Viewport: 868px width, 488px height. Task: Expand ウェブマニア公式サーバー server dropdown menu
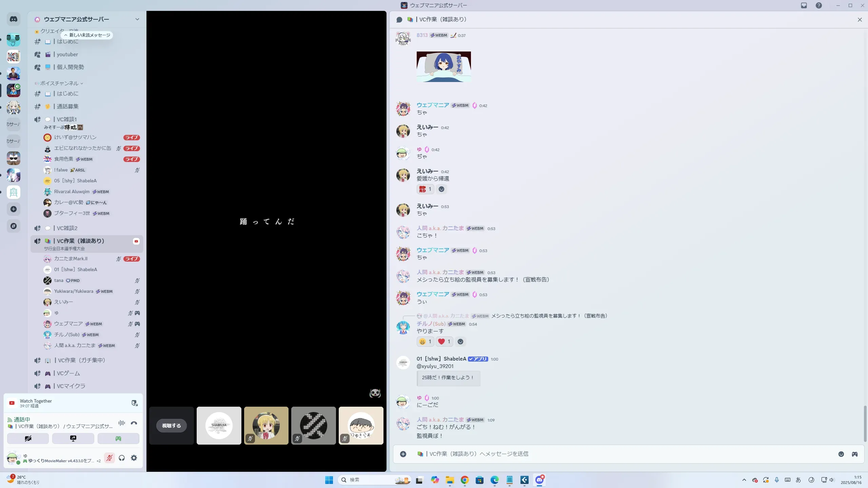coord(137,19)
